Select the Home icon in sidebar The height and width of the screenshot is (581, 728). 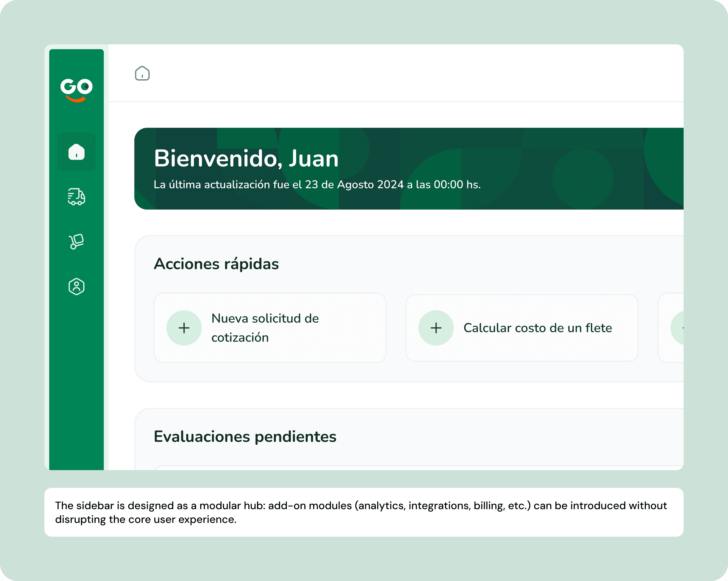[x=76, y=152]
